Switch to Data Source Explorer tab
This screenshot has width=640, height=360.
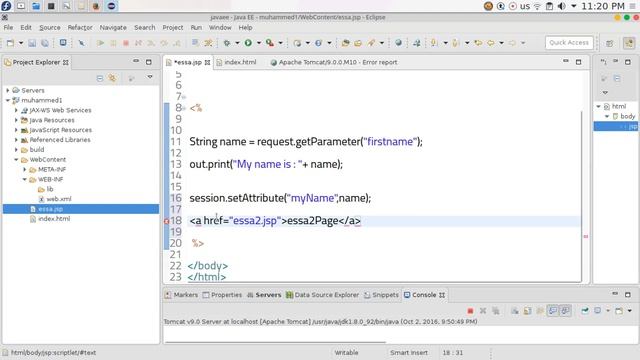pyautogui.click(x=322, y=295)
